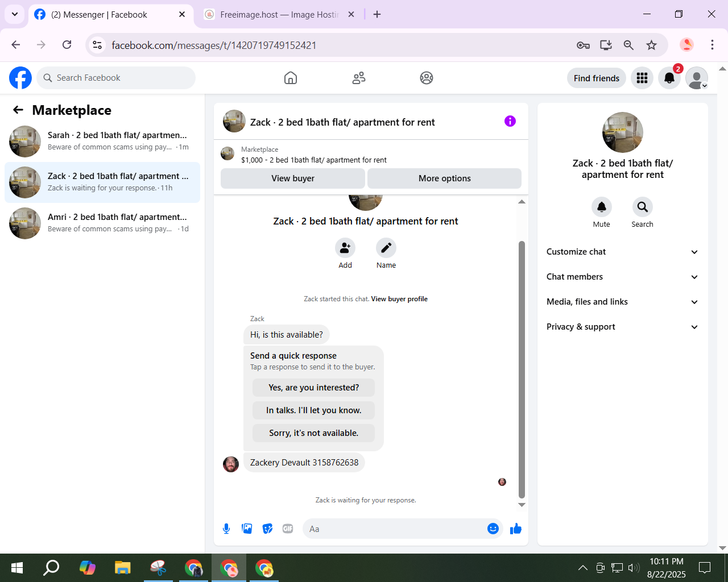
Task: Expand Chat members section
Action: click(x=623, y=277)
